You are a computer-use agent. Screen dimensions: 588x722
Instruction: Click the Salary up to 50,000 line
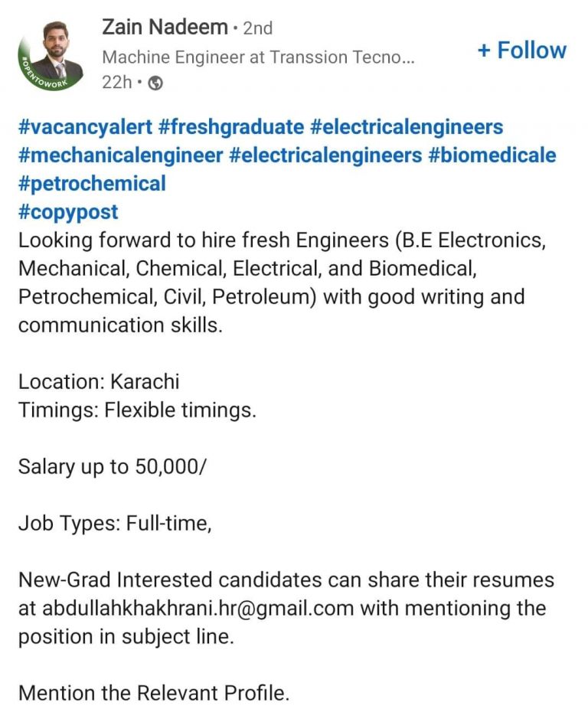111,466
